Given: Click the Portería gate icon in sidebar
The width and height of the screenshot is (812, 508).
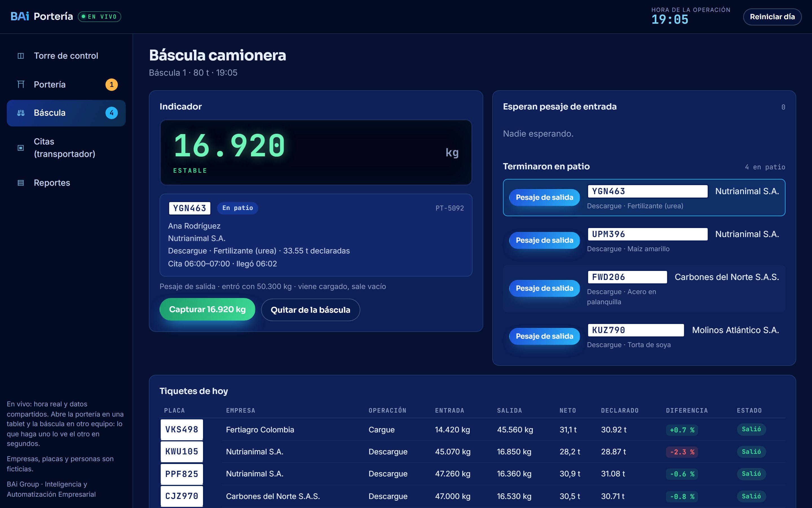Looking at the screenshot, I should (x=21, y=84).
